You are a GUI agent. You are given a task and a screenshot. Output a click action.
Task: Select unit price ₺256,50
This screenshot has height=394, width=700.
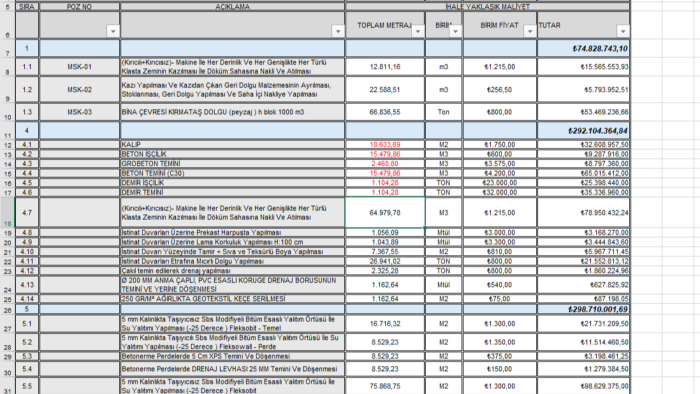500,90
